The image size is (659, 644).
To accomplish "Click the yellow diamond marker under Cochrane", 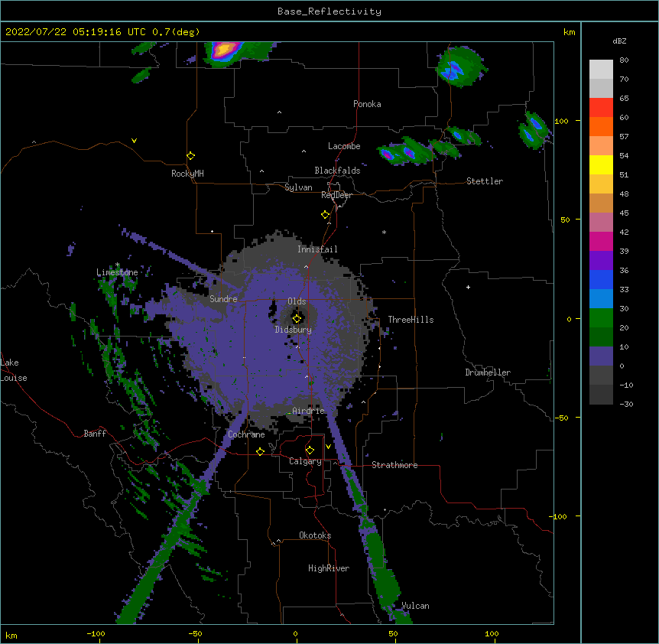I will [x=260, y=451].
